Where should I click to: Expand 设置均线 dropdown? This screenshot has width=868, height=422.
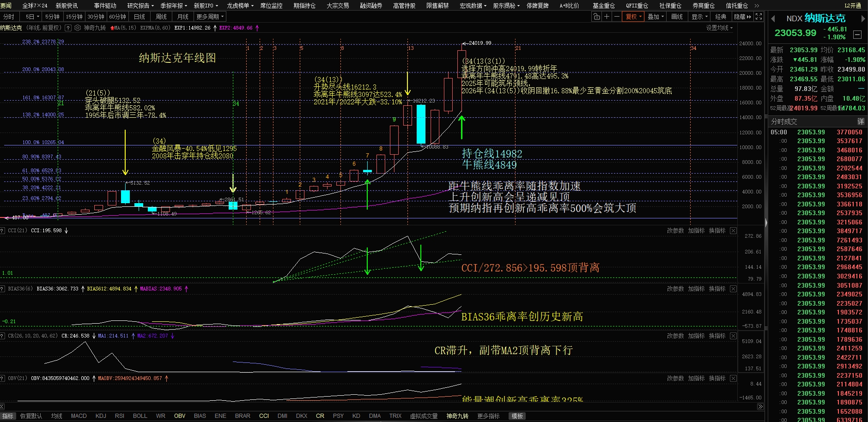[719, 28]
